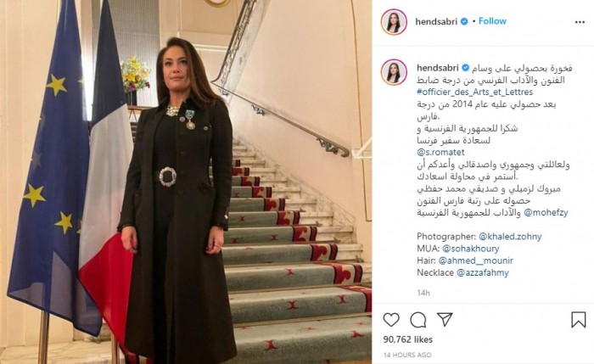Open the #officier_des_Arts_et_Lettres hashtag
This screenshot has height=364, width=594.
pyautogui.click(x=474, y=92)
